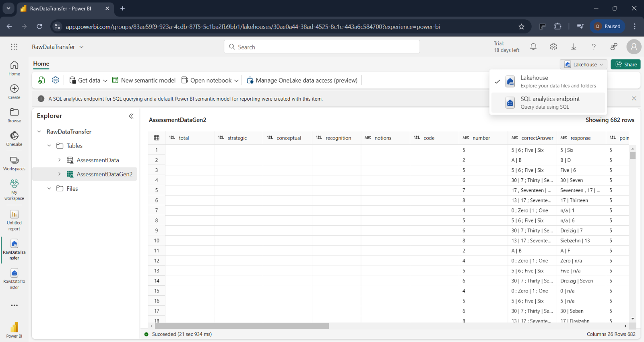Viewport: 644px width, 342px height.
Task: Open the Get data dropdown
Action: 89,80
